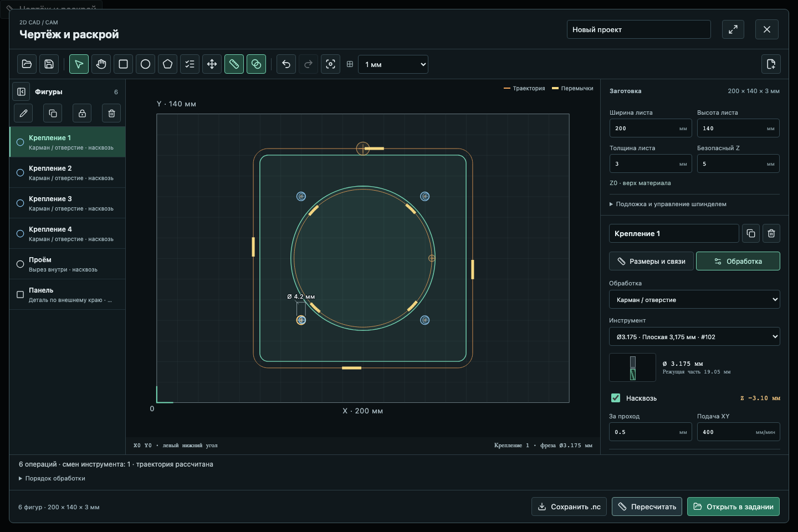
Task: Select the Панель shape row
Action: [68, 295]
